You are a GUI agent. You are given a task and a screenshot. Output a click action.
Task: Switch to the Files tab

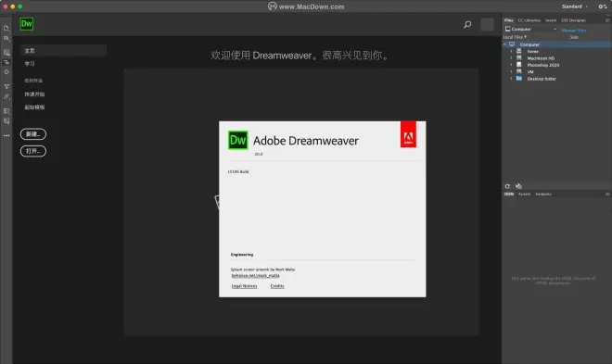508,20
